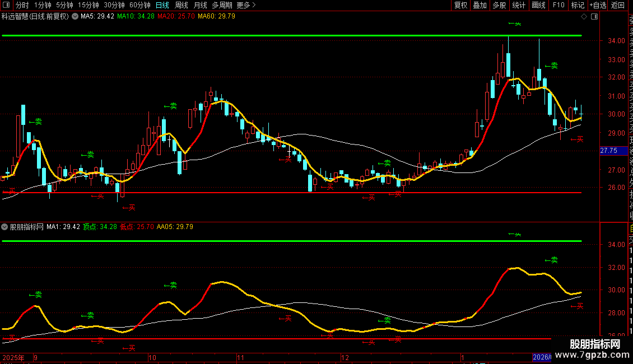Click the 27.75 price marker on axis
This screenshot has width=633, height=364.
coord(613,151)
